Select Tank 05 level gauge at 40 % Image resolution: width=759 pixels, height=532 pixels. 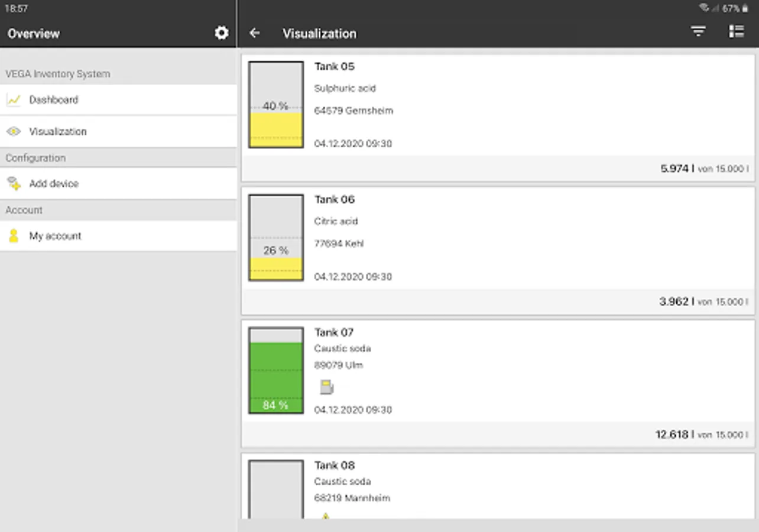click(x=276, y=105)
